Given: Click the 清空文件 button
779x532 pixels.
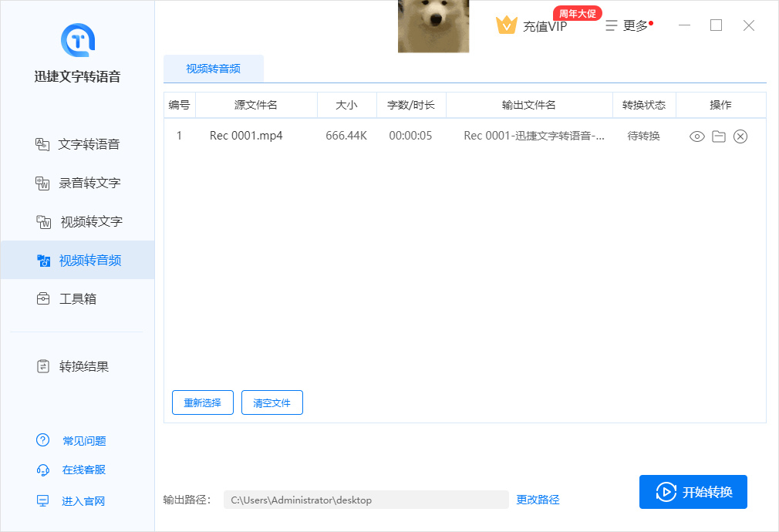Looking at the screenshot, I should [x=271, y=402].
